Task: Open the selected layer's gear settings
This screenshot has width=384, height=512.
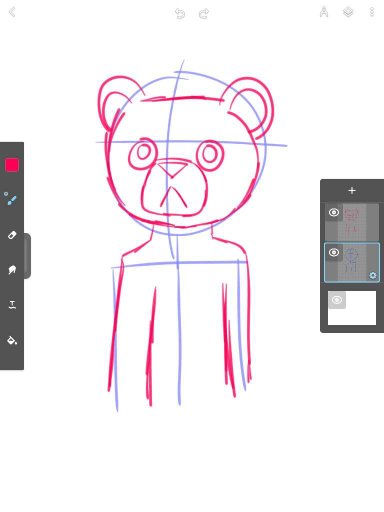Action: click(373, 275)
